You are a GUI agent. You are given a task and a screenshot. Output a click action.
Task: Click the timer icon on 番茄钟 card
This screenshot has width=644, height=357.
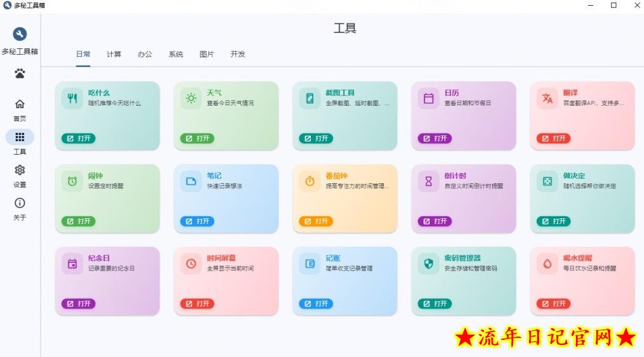click(310, 181)
